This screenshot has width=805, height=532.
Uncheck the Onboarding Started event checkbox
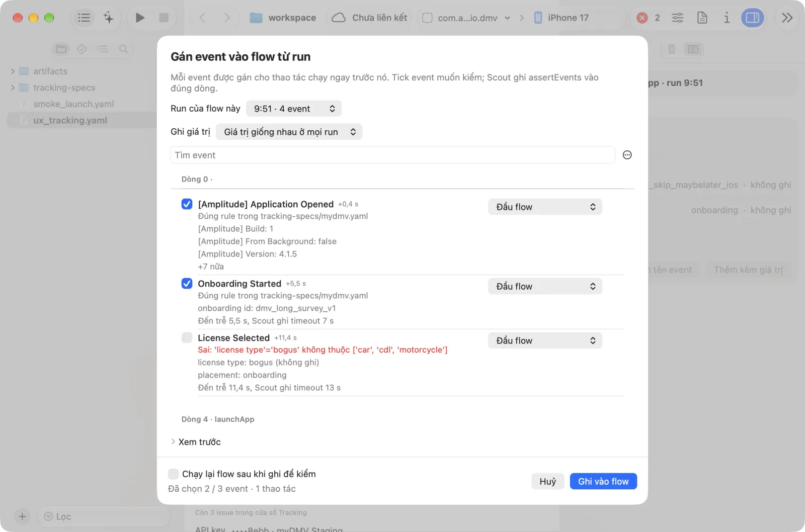pyautogui.click(x=187, y=283)
